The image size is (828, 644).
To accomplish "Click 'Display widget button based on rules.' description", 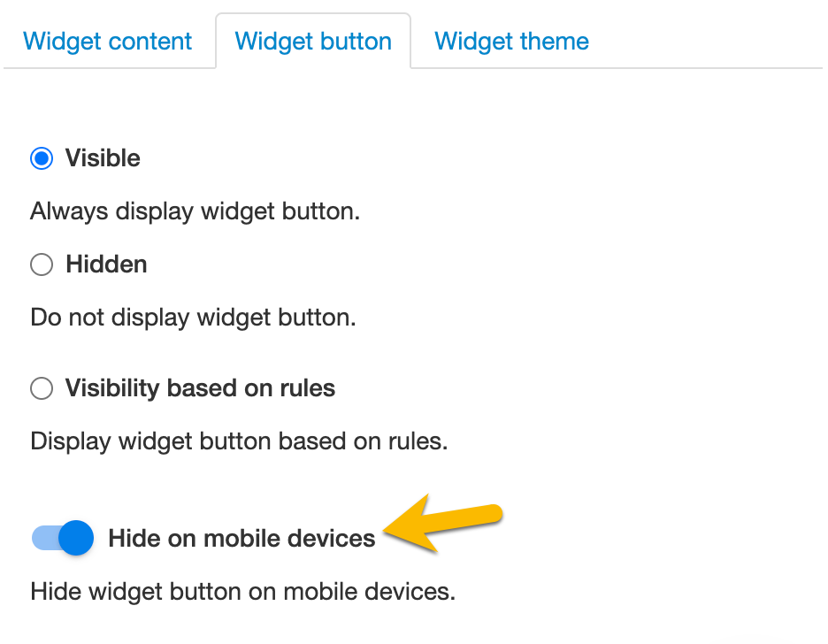I will (239, 441).
